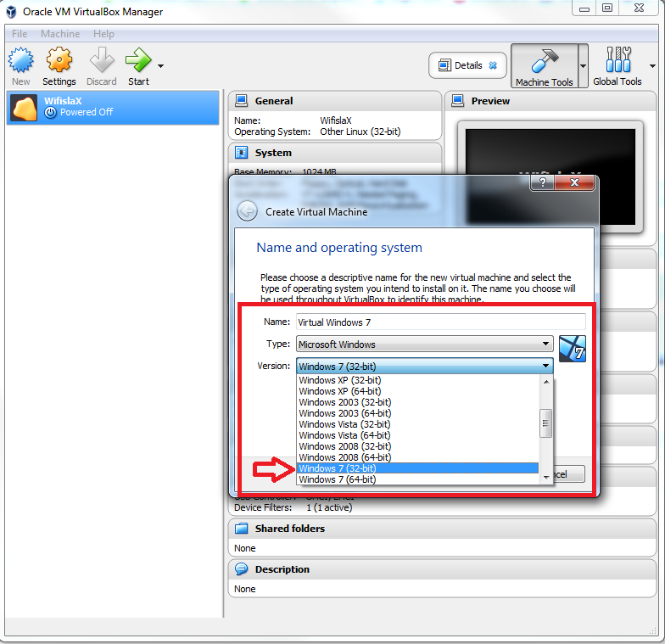This screenshot has width=665, height=644.
Task: Expand the Global Tools dropdown arrow
Action: [x=652, y=66]
